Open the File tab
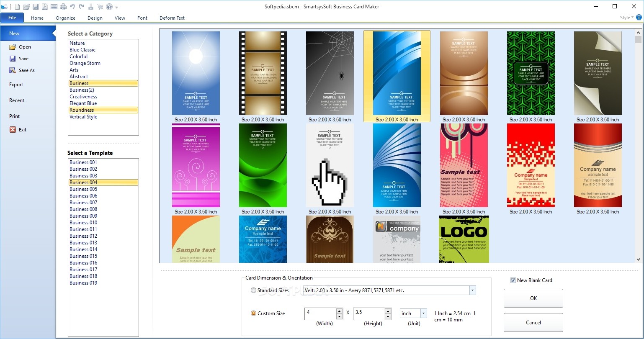Screen dimensions: 644x339 (x=12, y=18)
